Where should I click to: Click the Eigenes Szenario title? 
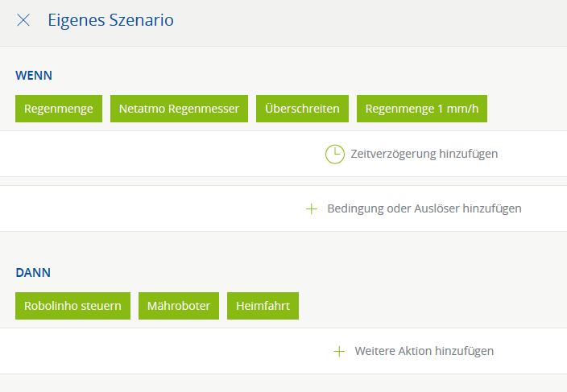pyautogui.click(x=110, y=21)
